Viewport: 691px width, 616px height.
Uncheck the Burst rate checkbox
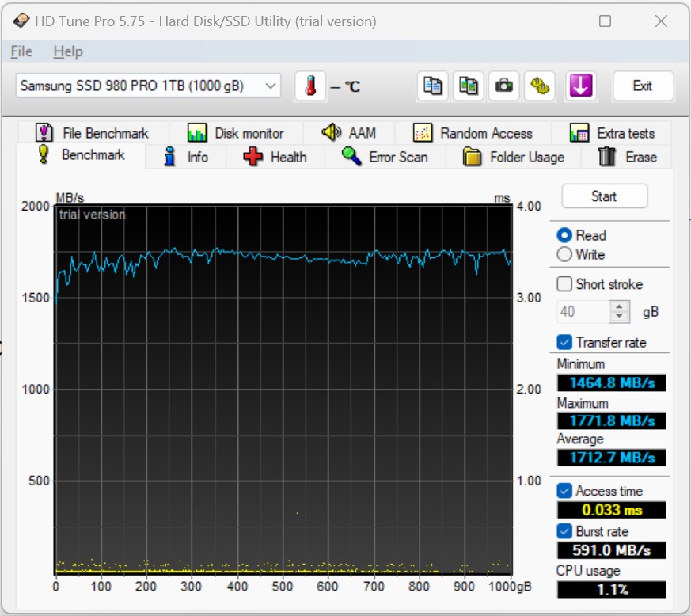pyautogui.click(x=564, y=531)
